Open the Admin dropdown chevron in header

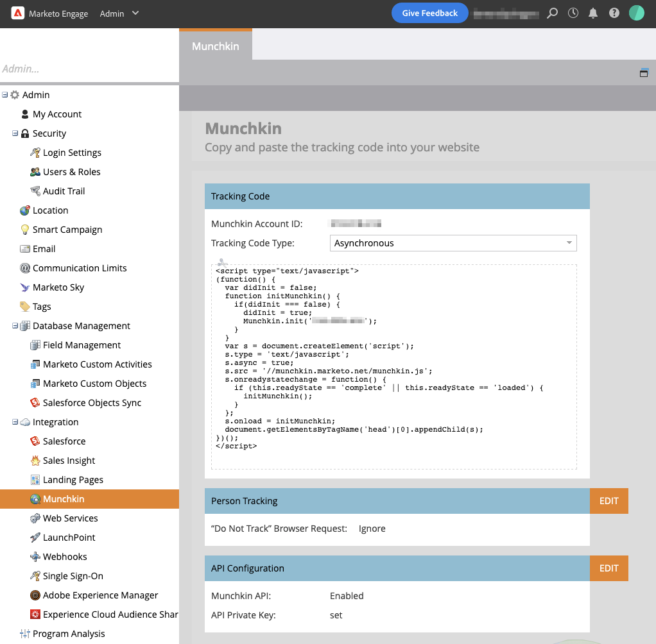pos(135,13)
